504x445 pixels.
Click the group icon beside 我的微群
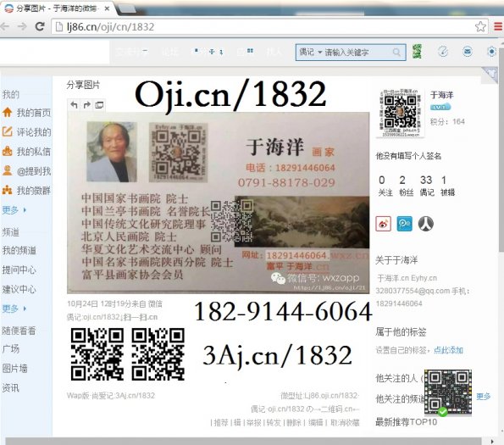tap(7, 190)
